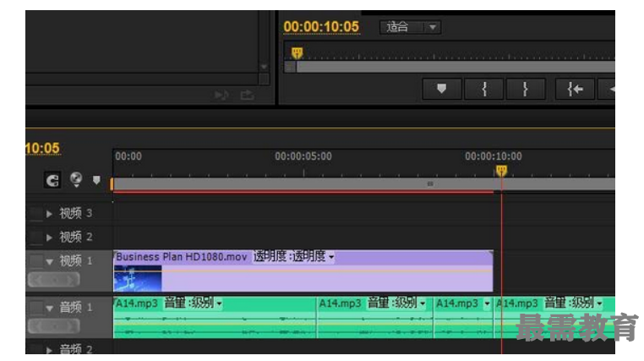Toggle output box for 视频 3 track
This screenshot has height=361, width=644.
pos(35,213)
